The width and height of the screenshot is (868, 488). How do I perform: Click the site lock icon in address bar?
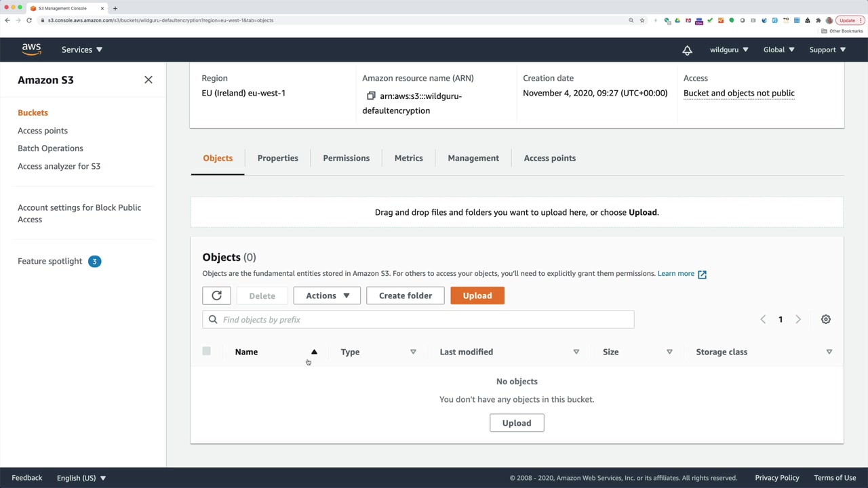point(42,20)
